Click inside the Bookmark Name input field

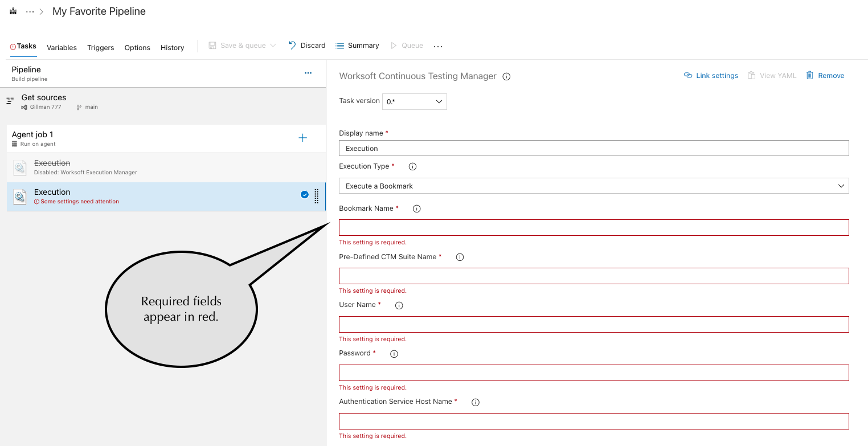pos(592,227)
